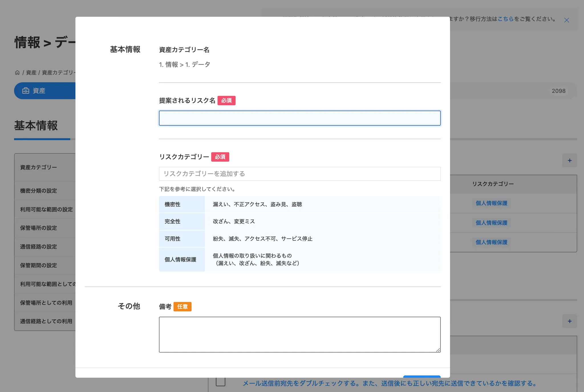This screenshot has height=392, width=584.
Task: Click the briefcase 資産 icon
Action: (x=26, y=91)
